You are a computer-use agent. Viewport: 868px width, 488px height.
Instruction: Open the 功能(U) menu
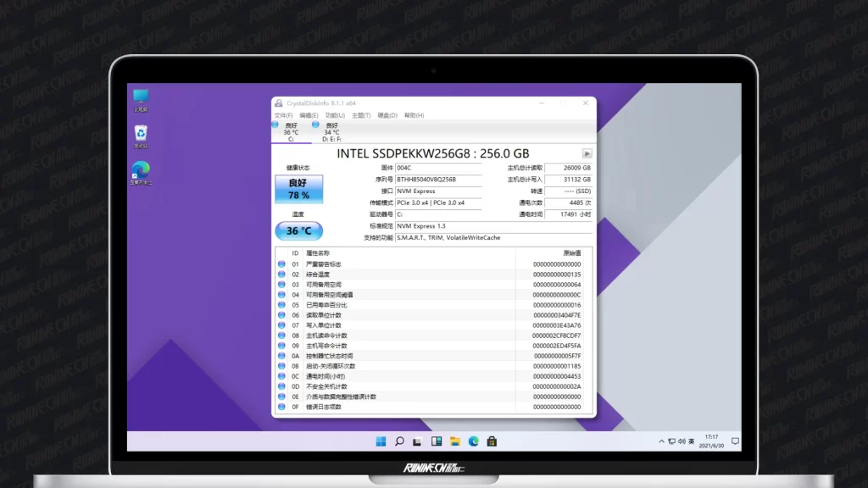[x=335, y=115]
